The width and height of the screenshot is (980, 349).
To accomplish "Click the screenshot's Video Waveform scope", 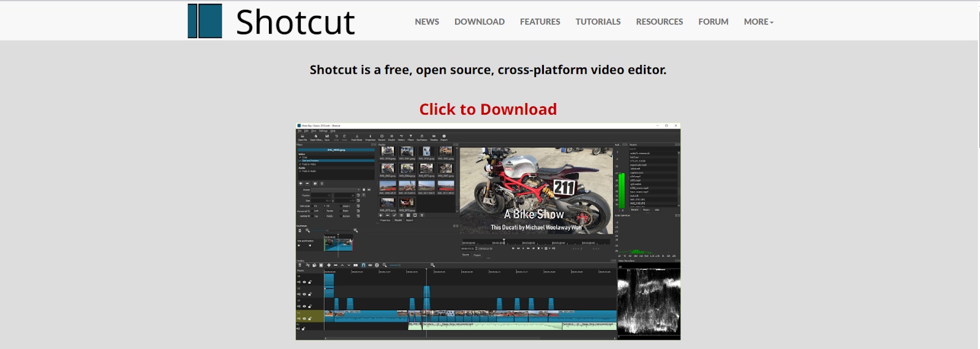I will 649,301.
